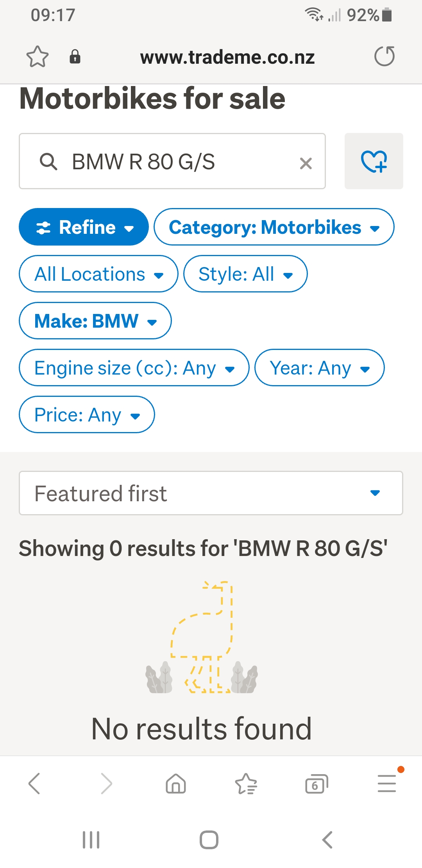Image resolution: width=422 pixels, height=868 pixels.
Task: Open the Featured first sort dropdown
Action: [x=211, y=493]
